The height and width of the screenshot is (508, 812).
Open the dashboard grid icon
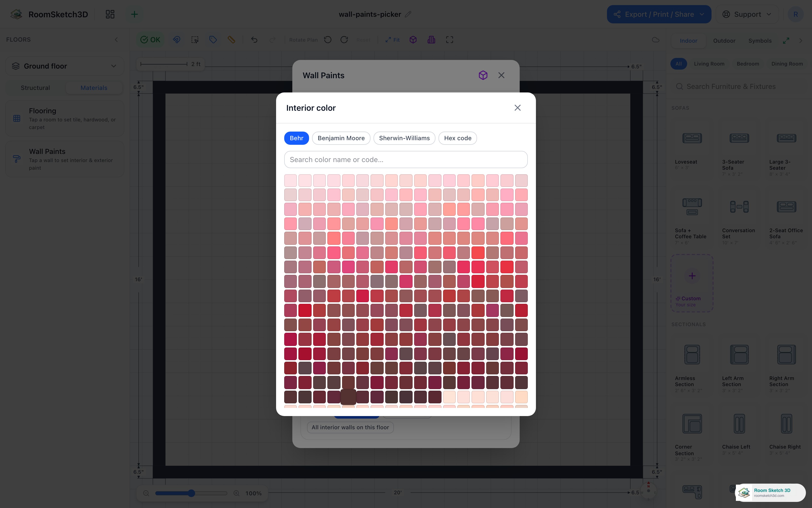pos(110,14)
